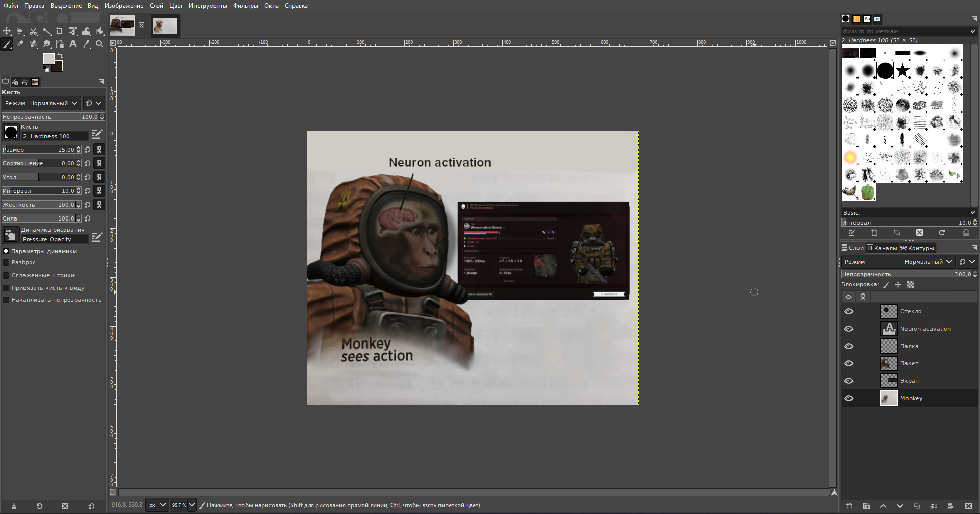980x514 pixels.
Task: Open brushes panel configuration menu
Action: (974, 19)
